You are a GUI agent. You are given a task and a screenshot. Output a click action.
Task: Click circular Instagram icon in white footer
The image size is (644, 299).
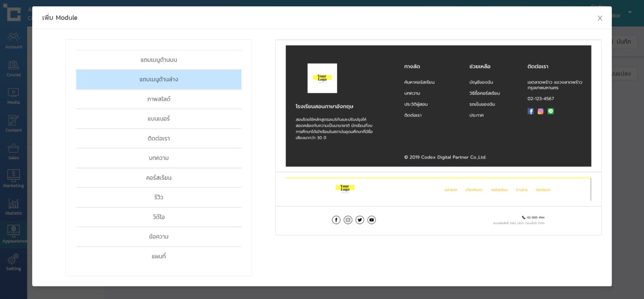click(x=348, y=220)
